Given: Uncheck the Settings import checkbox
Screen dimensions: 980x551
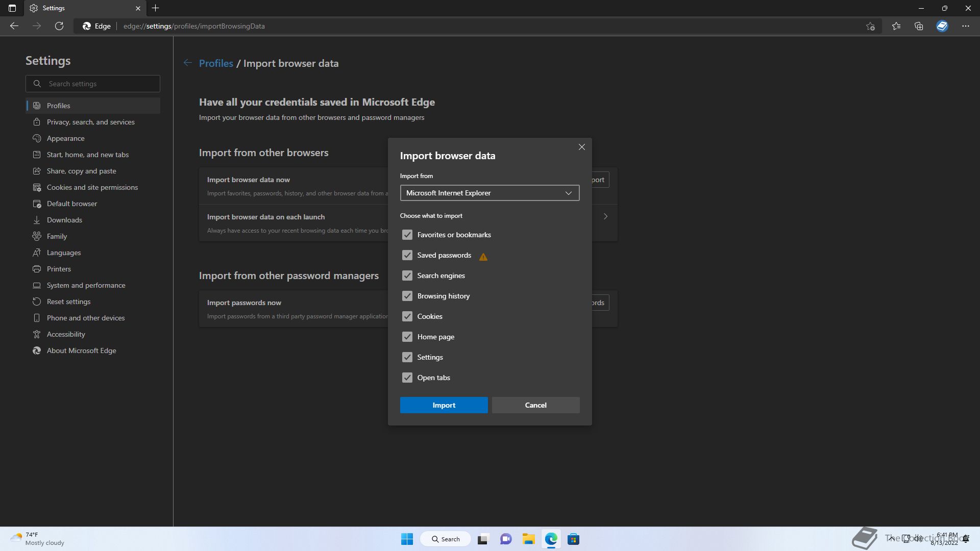Looking at the screenshot, I should click(x=407, y=357).
